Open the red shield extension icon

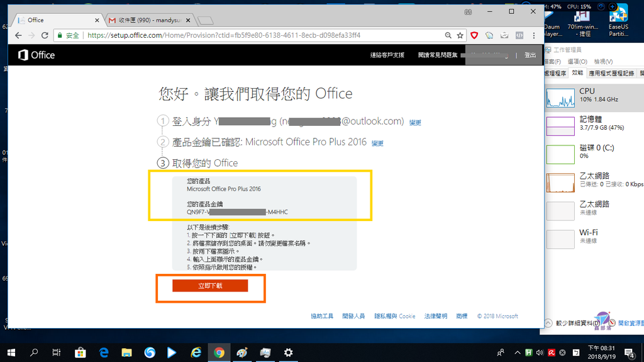tap(474, 35)
